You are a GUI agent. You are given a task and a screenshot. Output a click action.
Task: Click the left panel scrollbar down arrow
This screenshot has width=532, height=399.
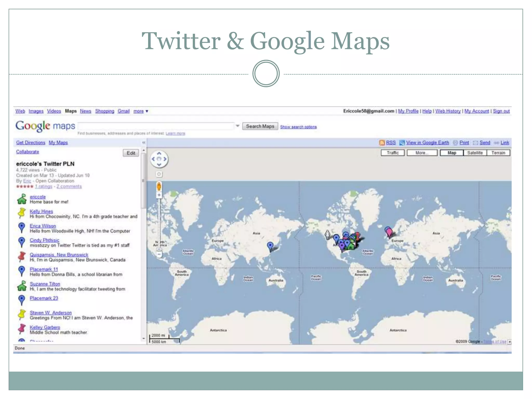coord(144,338)
